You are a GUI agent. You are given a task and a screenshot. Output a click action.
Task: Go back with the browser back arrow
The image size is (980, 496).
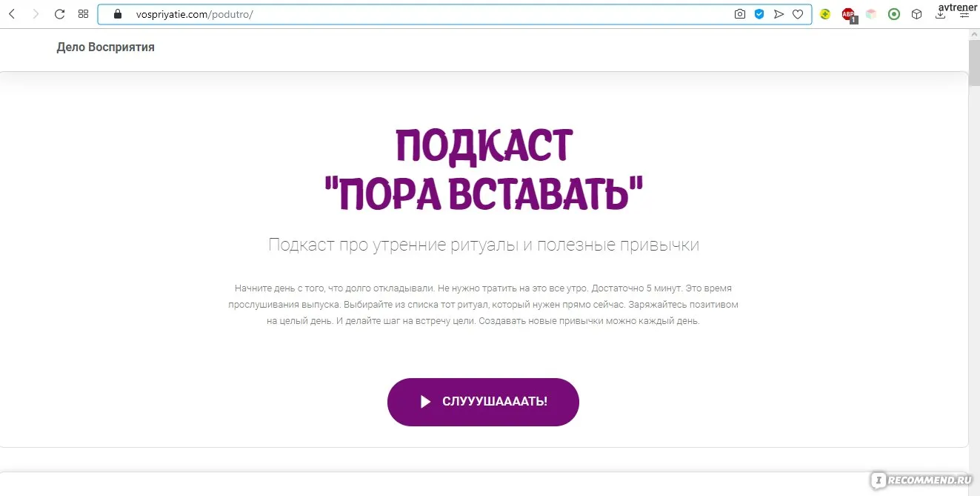click(x=12, y=14)
